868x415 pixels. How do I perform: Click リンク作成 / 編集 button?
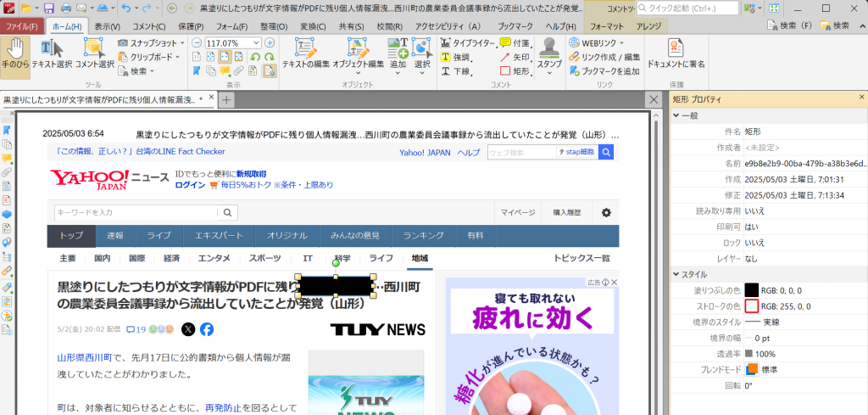tap(604, 57)
